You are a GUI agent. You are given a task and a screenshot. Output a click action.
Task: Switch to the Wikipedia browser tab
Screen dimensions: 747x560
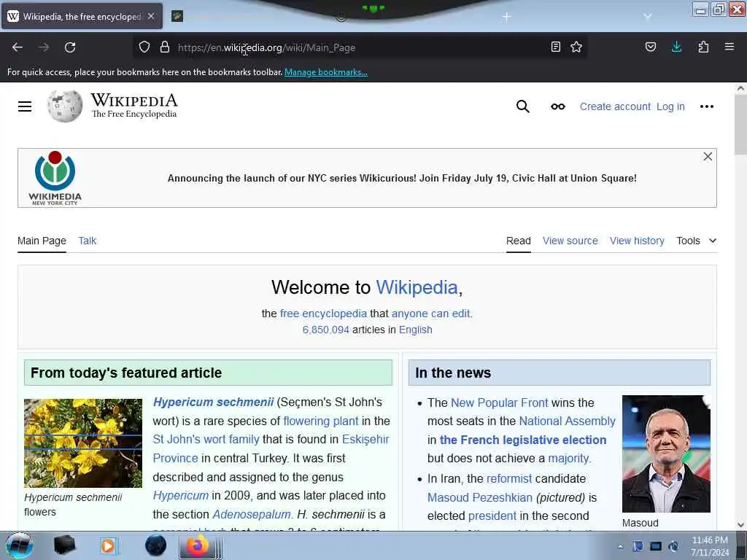tap(82, 16)
